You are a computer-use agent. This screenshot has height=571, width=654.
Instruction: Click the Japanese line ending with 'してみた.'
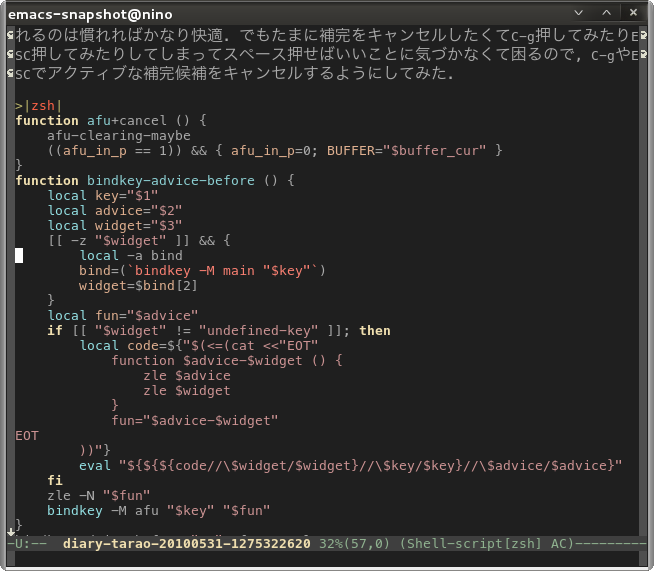[x=235, y=73]
